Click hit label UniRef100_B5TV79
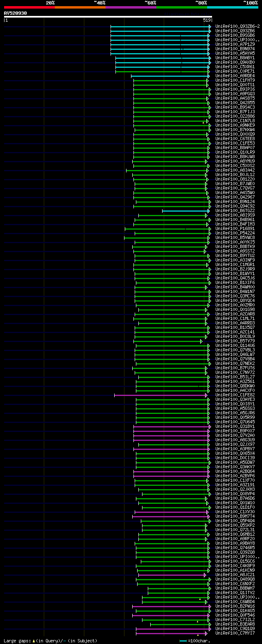Screen dimensions: 262x644 pos(235,341)
